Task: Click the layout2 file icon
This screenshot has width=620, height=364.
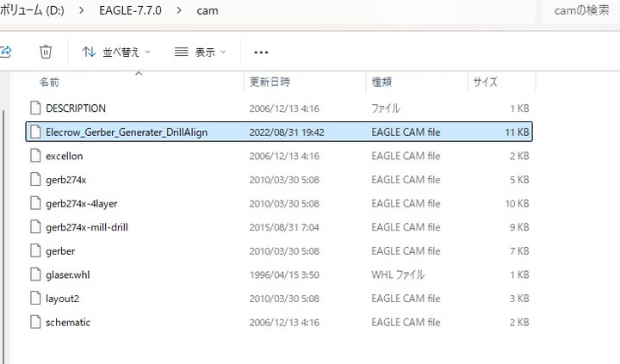Action: [35, 299]
